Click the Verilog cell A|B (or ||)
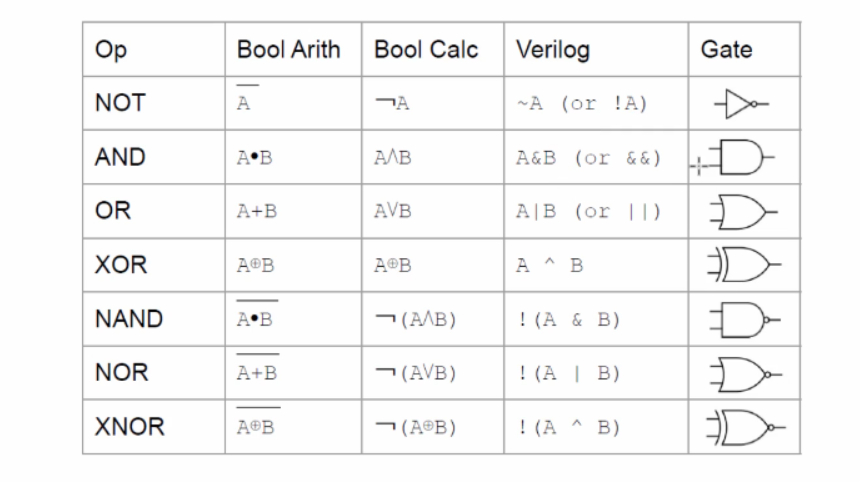Image resolution: width=860 pixels, height=482 pixels. point(589,212)
